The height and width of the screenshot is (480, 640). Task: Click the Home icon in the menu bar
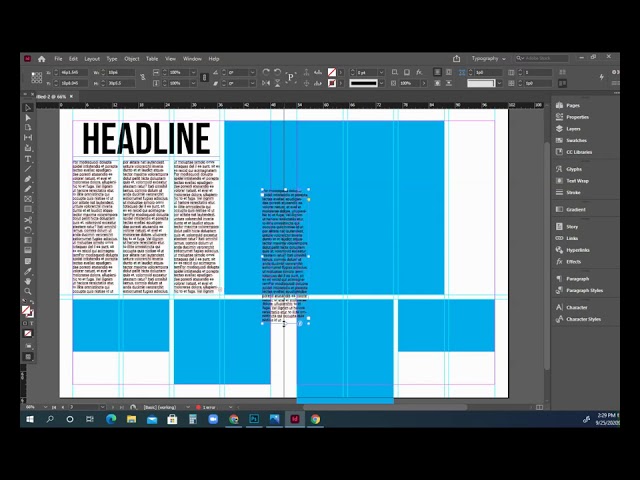pyautogui.click(x=42, y=59)
